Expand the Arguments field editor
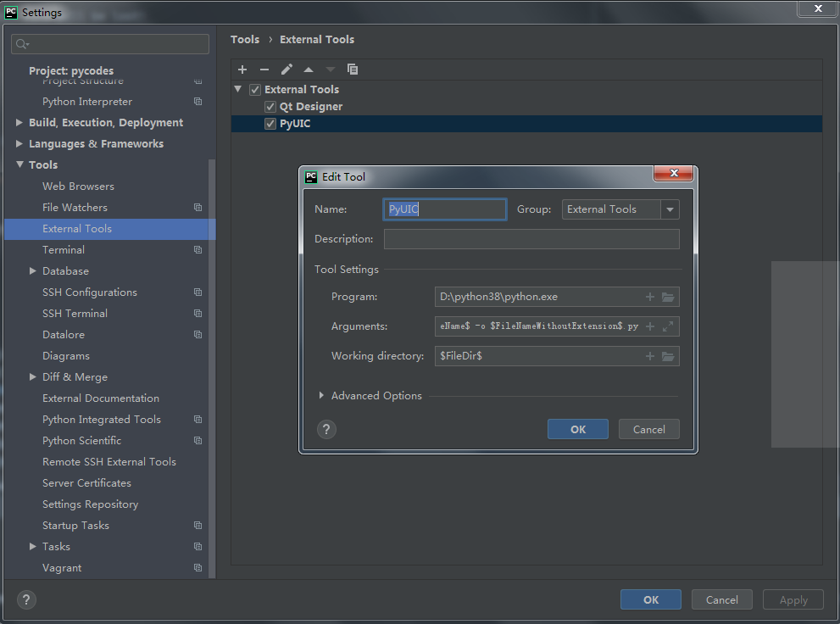Image resolution: width=840 pixels, height=624 pixels. tap(669, 326)
